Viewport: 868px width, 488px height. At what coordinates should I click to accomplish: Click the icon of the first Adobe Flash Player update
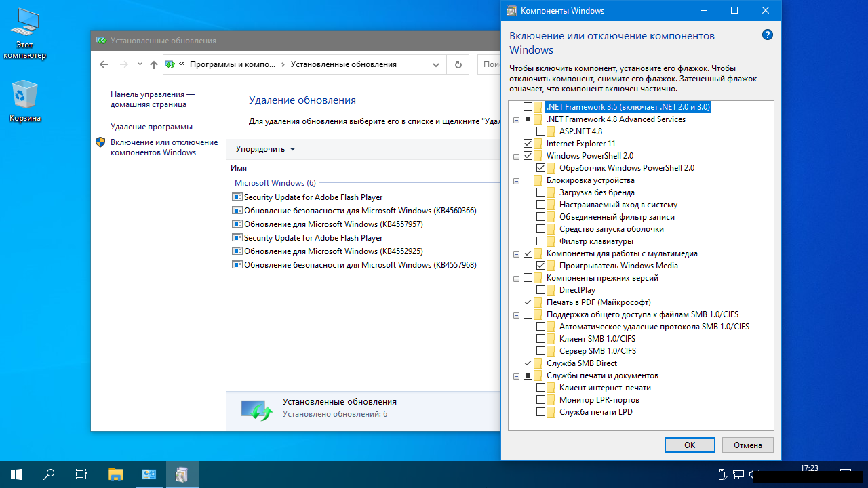[237, 197]
